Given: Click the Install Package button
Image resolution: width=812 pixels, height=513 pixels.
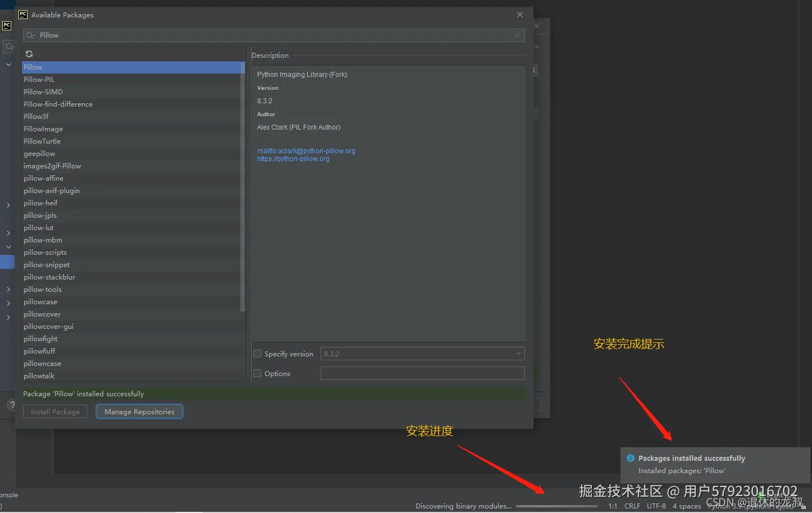Looking at the screenshot, I should [55, 411].
